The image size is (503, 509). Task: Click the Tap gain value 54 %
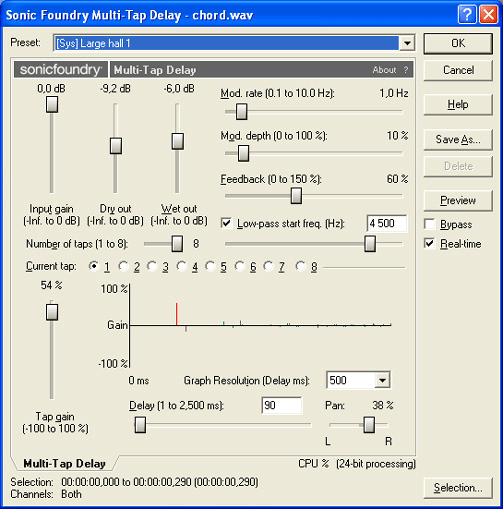pos(51,285)
